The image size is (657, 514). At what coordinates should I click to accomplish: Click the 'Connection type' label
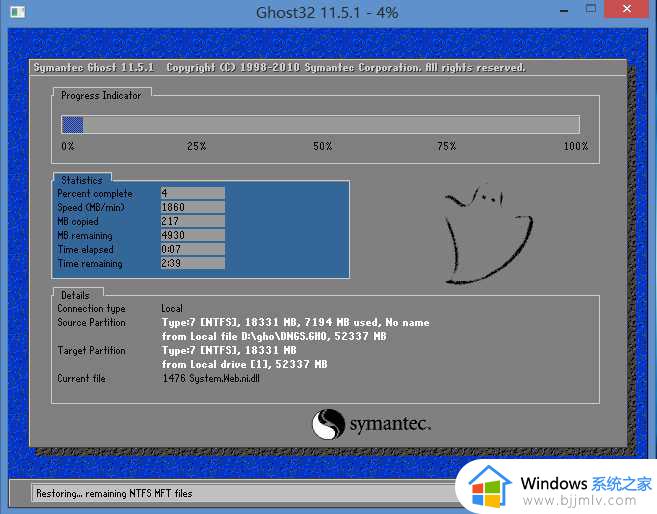click(x=91, y=308)
